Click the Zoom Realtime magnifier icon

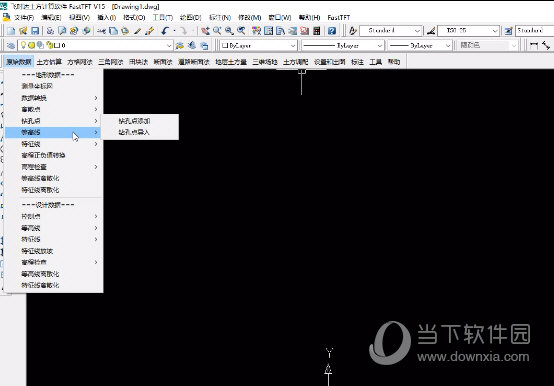tap(217, 31)
